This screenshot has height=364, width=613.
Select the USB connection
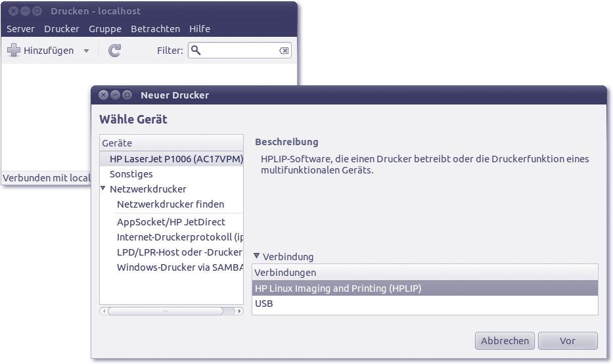[264, 304]
